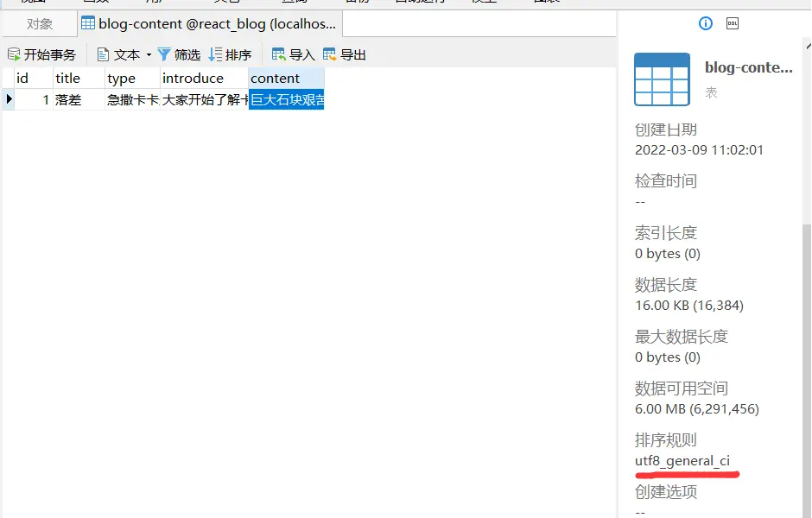Click the utf8_general_ci collation value

pyautogui.click(x=682, y=460)
